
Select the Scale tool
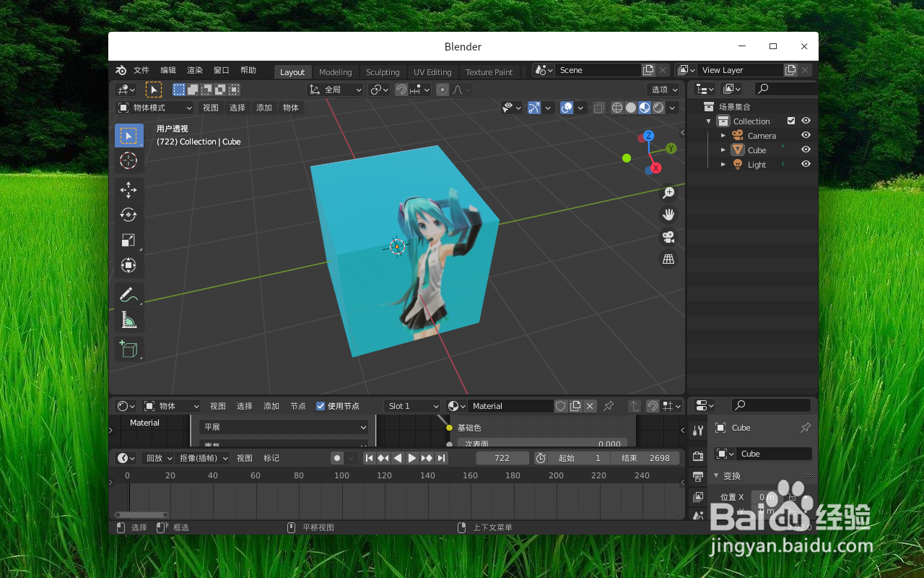pyautogui.click(x=128, y=240)
